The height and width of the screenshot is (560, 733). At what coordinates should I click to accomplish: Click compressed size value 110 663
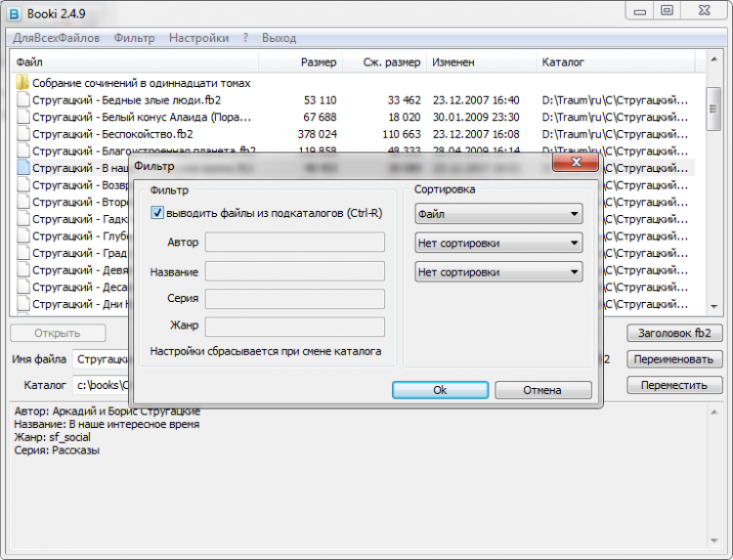pyautogui.click(x=401, y=134)
